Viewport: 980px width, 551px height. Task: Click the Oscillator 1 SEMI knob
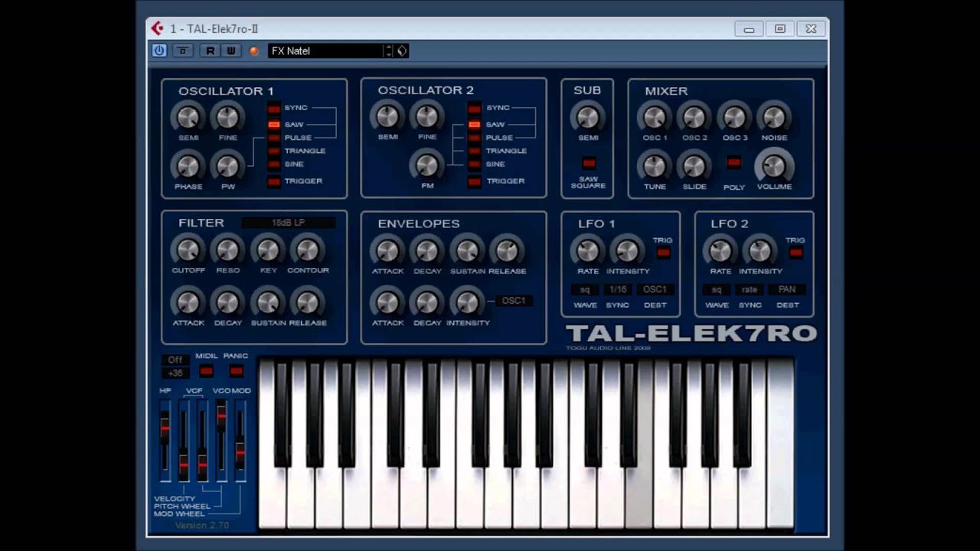188,117
